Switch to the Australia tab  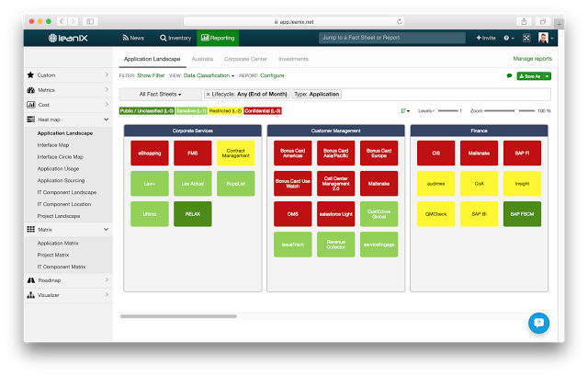202,59
